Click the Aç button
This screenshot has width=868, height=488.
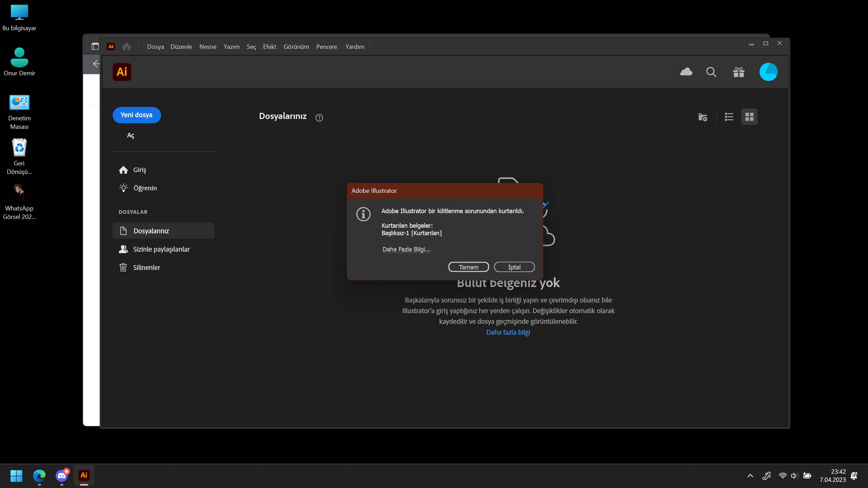[x=131, y=136]
